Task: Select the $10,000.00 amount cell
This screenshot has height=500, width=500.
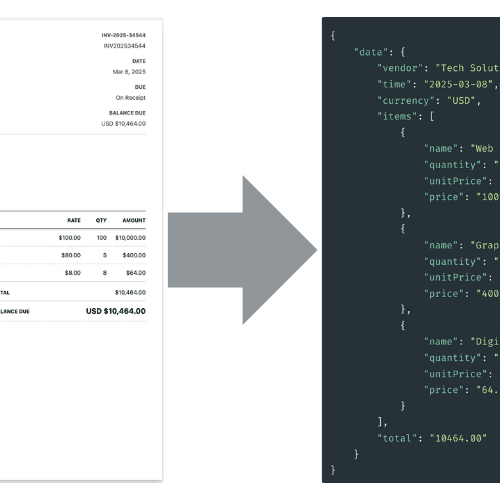Action: pyautogui.click(x=130, y=238)
